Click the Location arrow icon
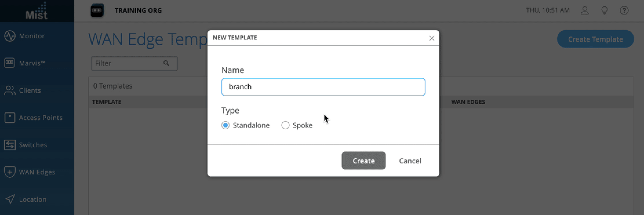This screenshot has height=215, width=644. [x=10, y=199]
